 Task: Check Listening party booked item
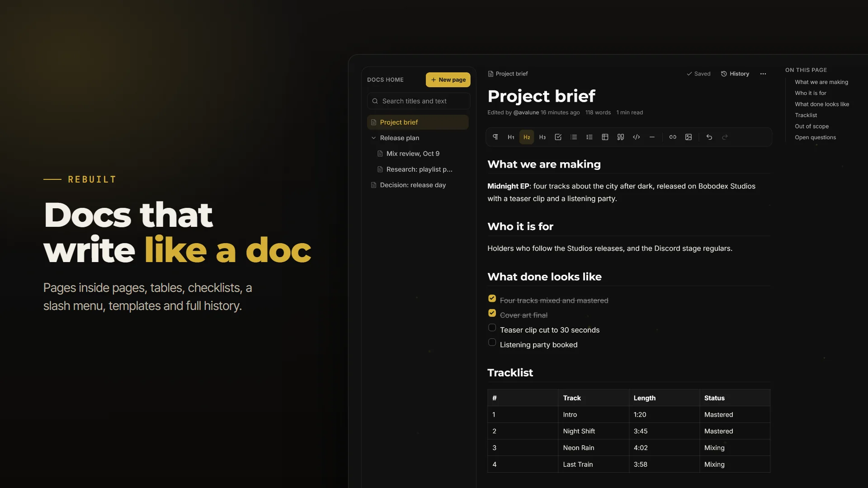point(492,343)
